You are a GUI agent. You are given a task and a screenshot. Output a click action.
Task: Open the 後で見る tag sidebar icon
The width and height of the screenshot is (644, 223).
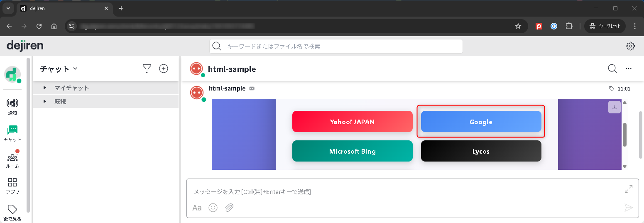click(12, 212)
